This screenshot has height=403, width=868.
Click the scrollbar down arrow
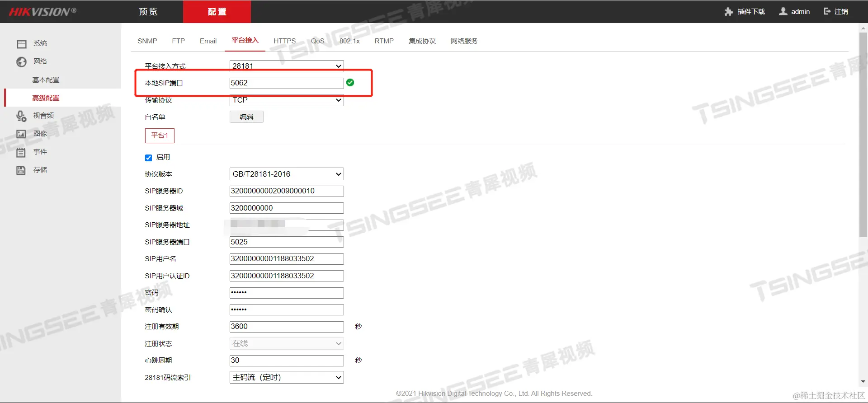pos(863,382)
